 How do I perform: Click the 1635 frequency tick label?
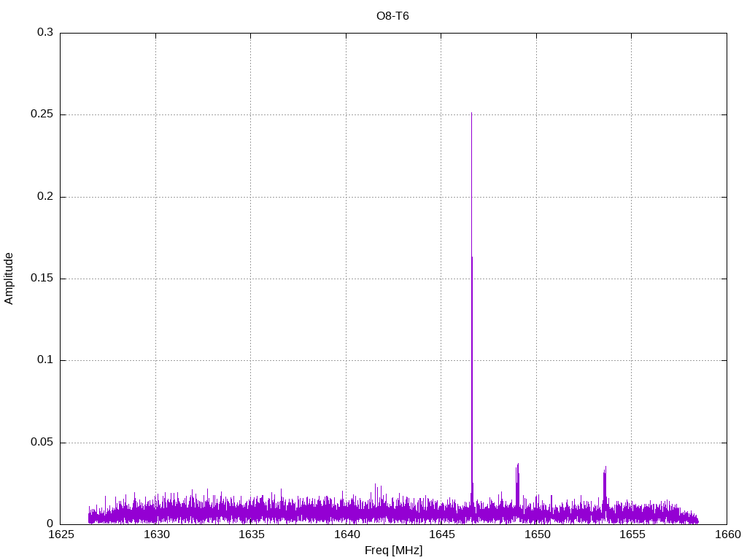[251, 534]
